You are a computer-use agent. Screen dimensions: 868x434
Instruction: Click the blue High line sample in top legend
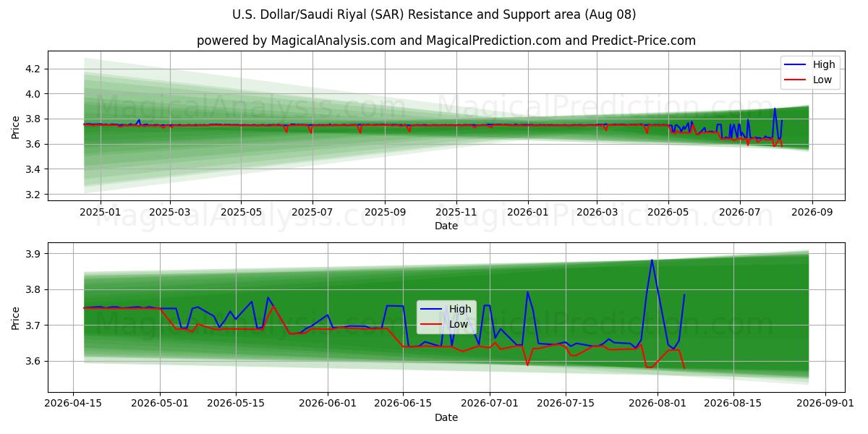796,65
